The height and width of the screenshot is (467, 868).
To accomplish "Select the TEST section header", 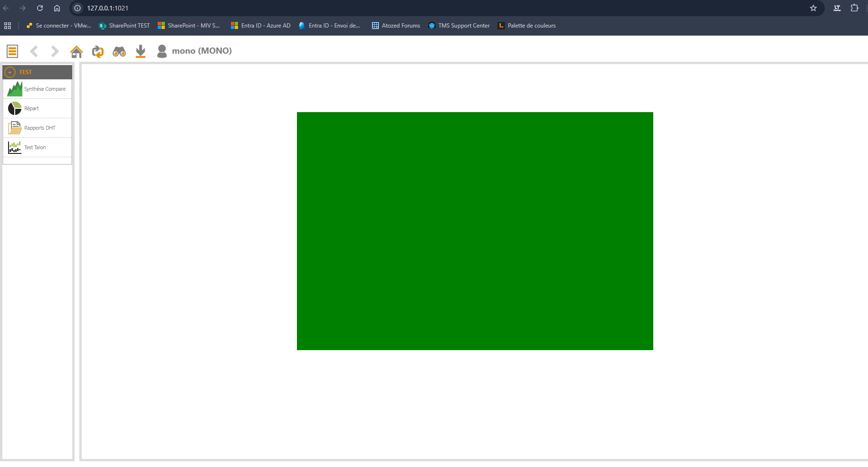I will 38,72.
